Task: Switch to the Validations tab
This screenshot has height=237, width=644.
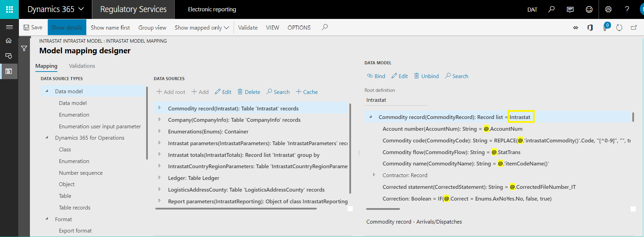Action: coord(82,66)
